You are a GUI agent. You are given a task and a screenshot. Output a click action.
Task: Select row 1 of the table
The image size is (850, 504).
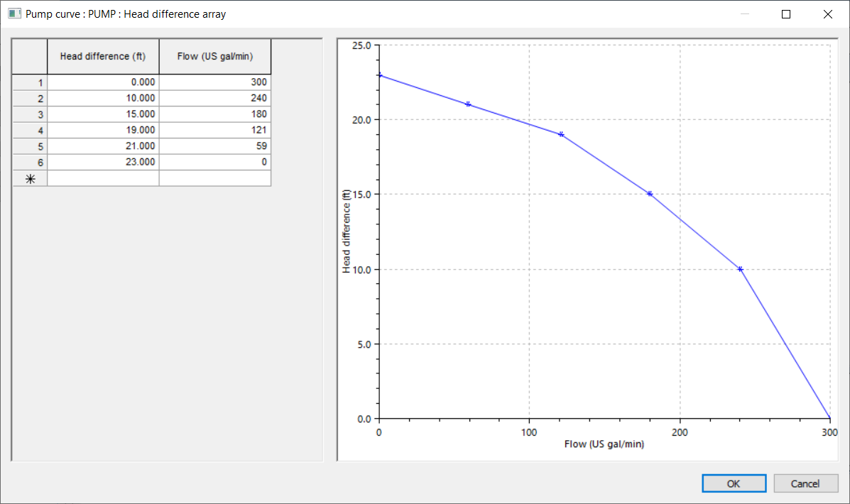(29, 82)
